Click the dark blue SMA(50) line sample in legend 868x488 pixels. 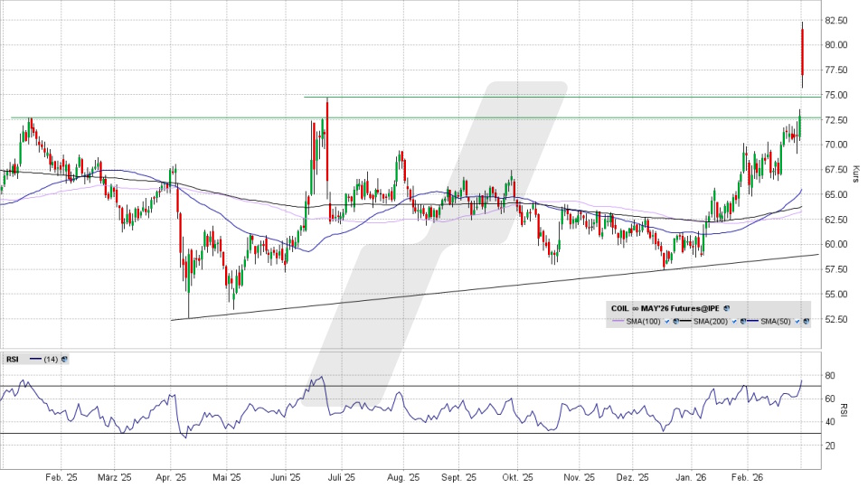[753, 321]
